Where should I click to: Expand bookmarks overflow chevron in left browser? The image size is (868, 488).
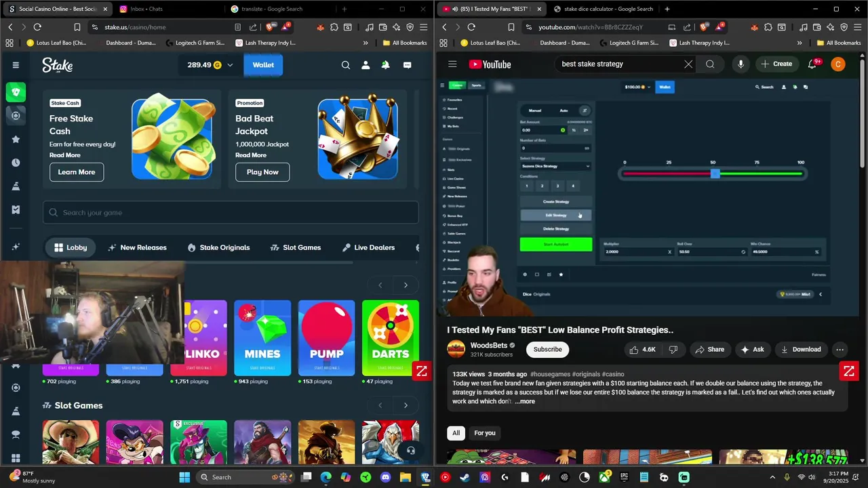click(366, 43)
